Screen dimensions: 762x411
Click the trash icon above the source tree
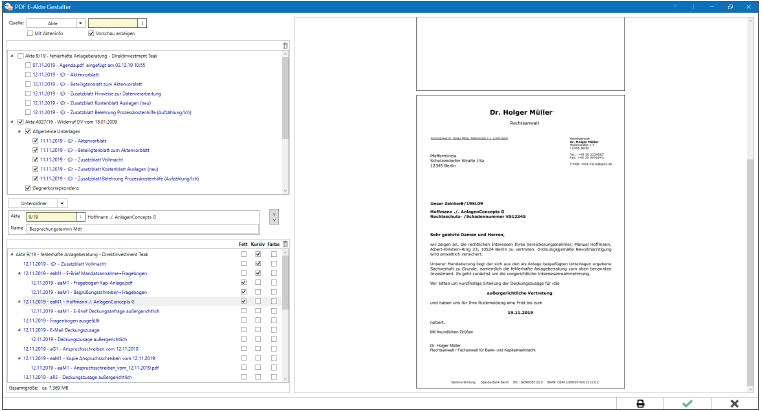(285, 46)
